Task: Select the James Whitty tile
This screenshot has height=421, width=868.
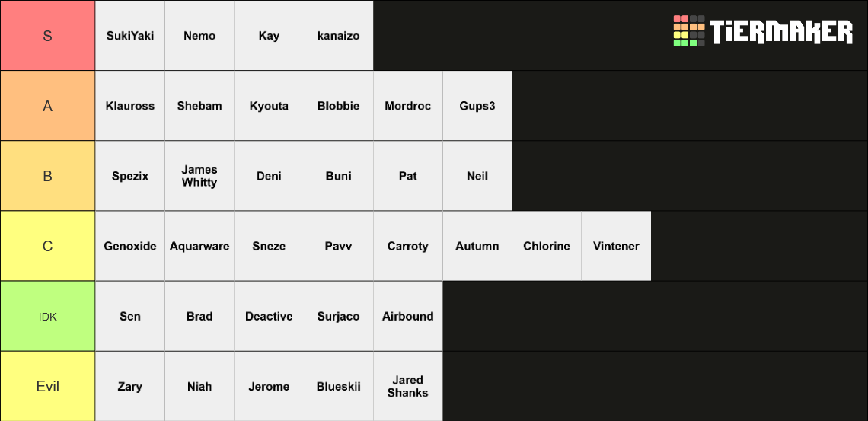Action: (199, 176)
